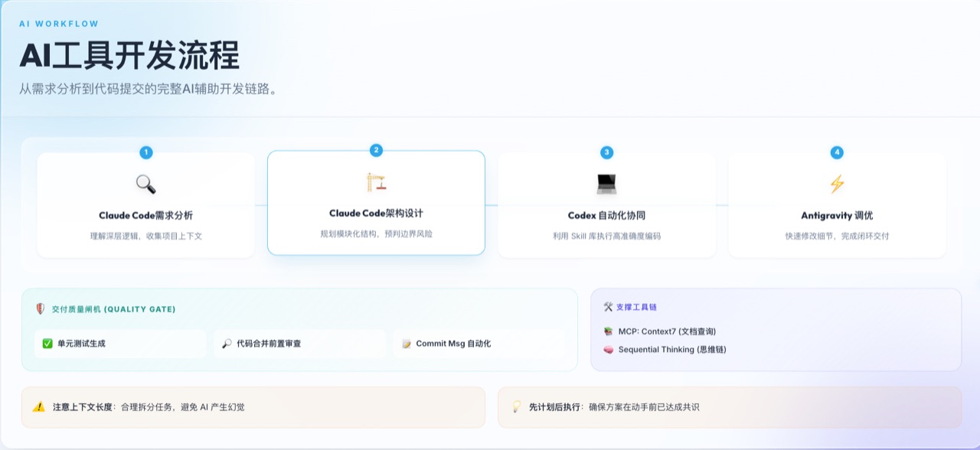Click the 交付质量闸机 (QUALITY GATE) heading
The height and width of the screenshot is (450, 980).
click(113, 309)
